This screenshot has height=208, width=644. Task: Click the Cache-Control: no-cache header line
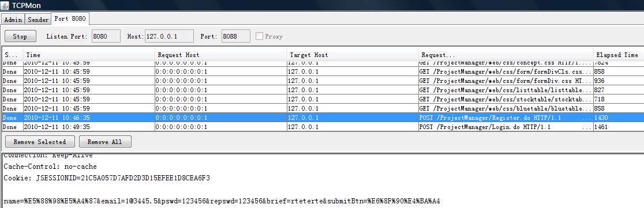click(50, 167)
